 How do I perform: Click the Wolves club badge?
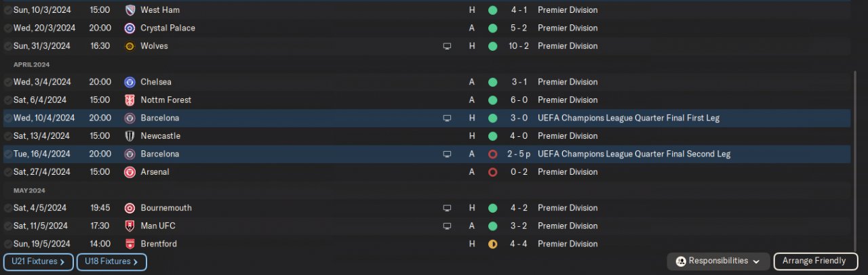(x=130, y=46)
